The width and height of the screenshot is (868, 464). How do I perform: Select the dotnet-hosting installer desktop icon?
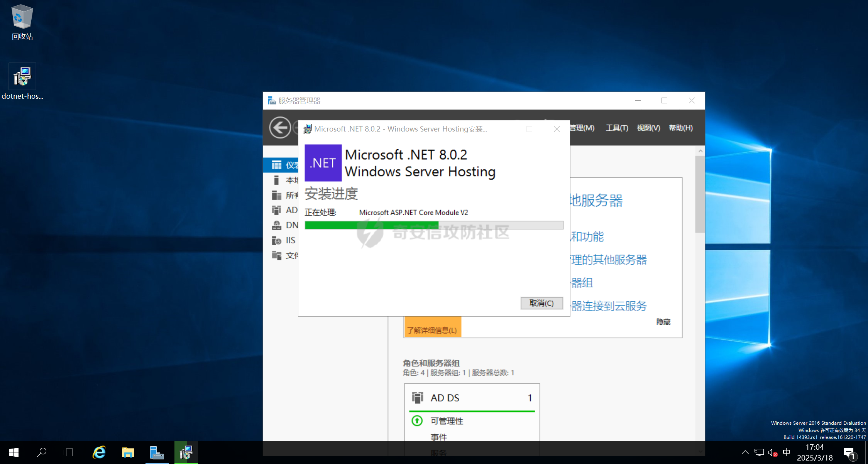point(22,82)
